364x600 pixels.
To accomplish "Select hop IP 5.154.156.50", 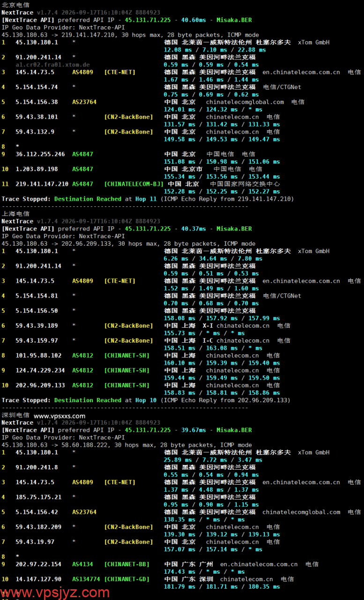I will tap(37, 311).
